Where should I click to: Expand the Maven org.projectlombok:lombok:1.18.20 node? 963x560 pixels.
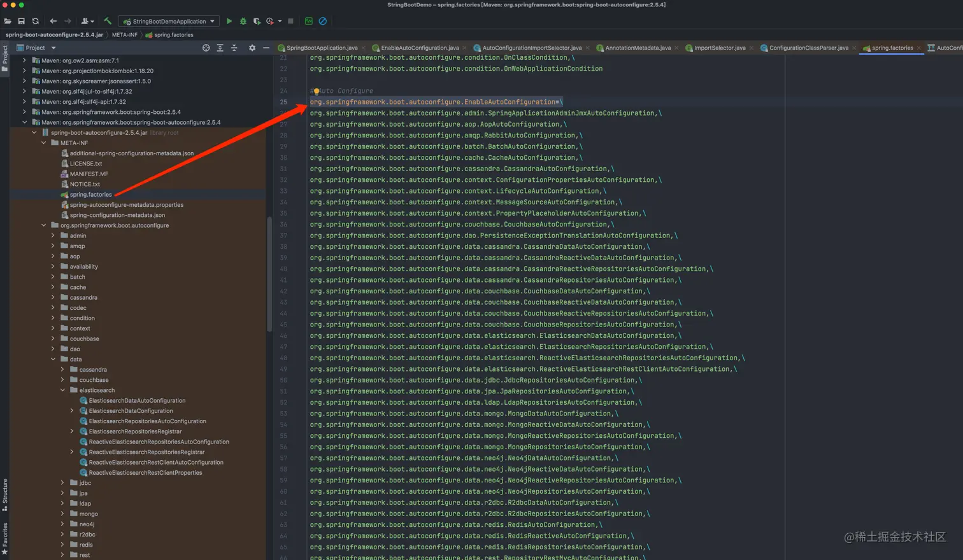coord(24,71)
